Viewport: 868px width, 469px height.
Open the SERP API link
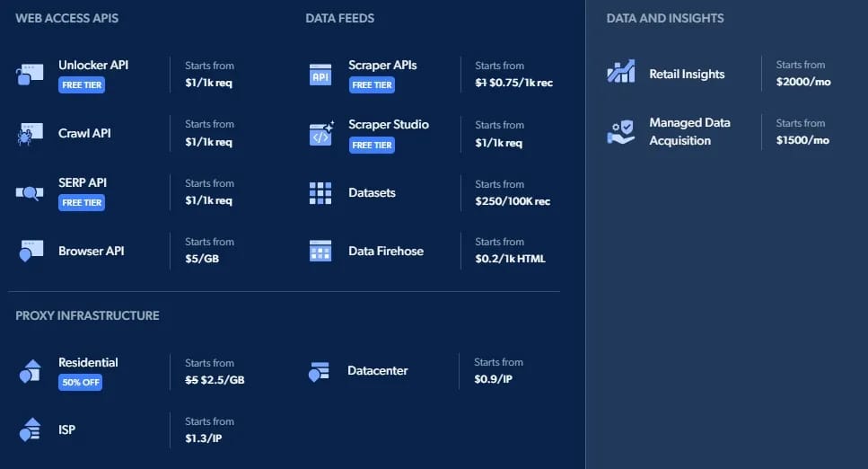pyautogui.click(x=83, y=182)
